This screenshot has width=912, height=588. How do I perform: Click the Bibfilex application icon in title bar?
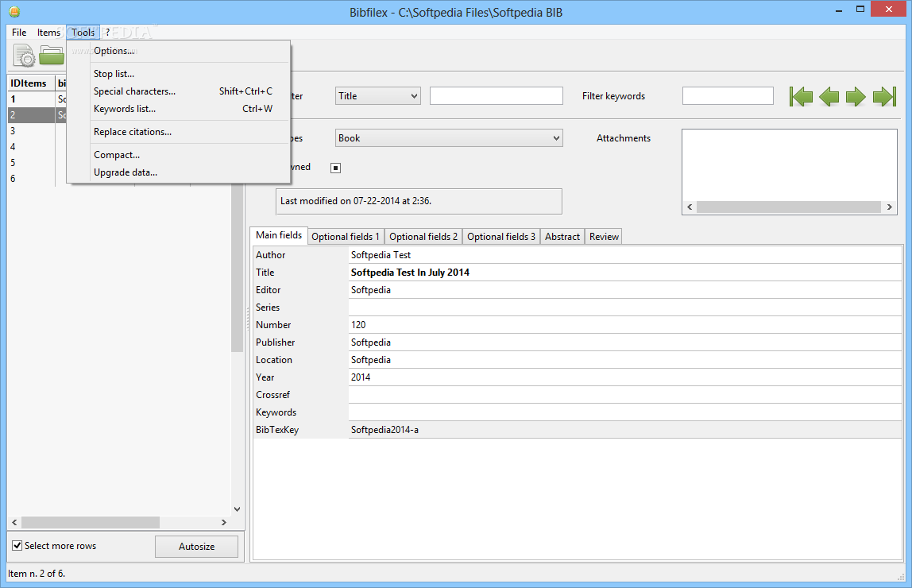(14, 12)
